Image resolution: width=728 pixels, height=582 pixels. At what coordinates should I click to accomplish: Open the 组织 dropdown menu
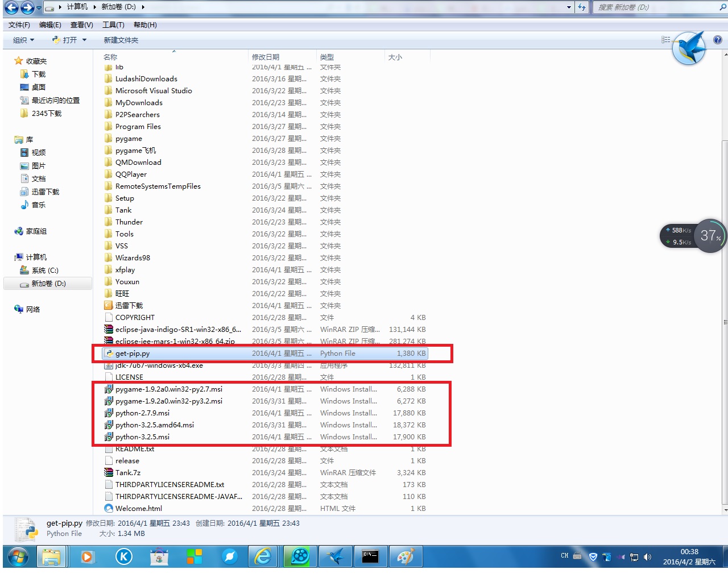pyautogui.click(x=23, y=40)
